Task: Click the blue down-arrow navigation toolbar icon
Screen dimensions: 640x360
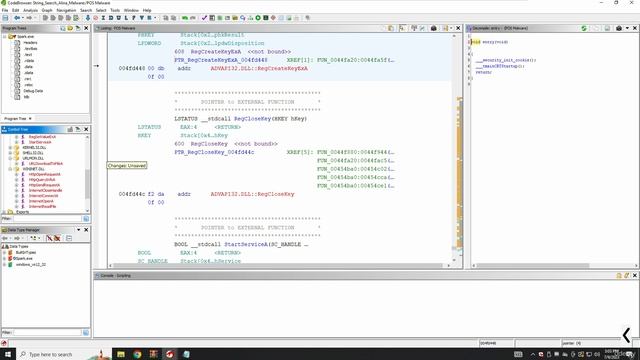Action: pyautogui.click(x=87, y=18)
